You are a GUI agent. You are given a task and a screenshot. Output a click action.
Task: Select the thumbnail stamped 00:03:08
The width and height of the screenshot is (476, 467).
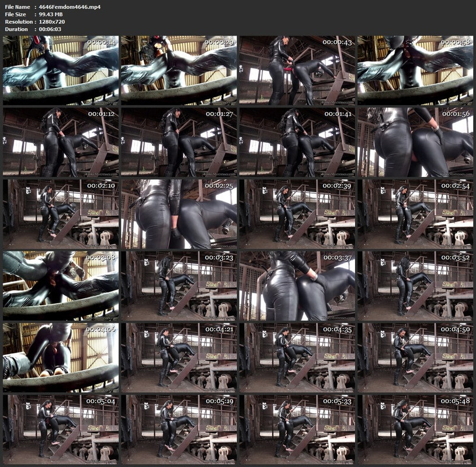click(x=61, y=286)
